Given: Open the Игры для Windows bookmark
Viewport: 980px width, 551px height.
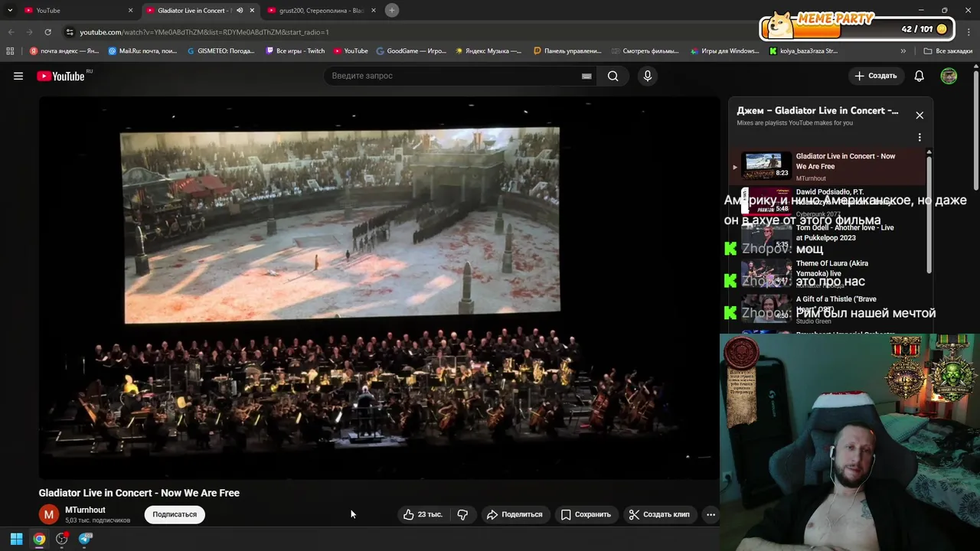Looking at the screenshot, I should [724, 51].
